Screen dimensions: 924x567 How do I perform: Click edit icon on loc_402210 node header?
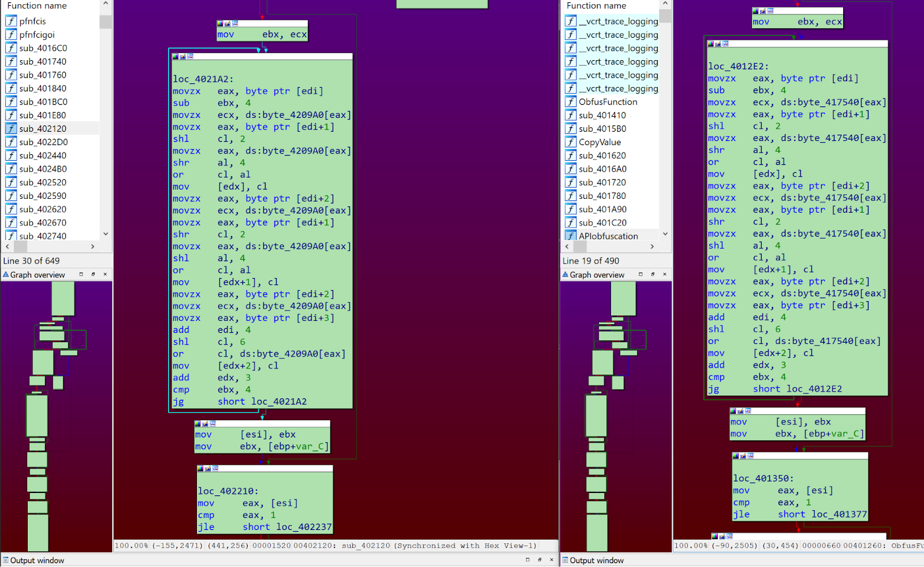[x=208, y=469]
